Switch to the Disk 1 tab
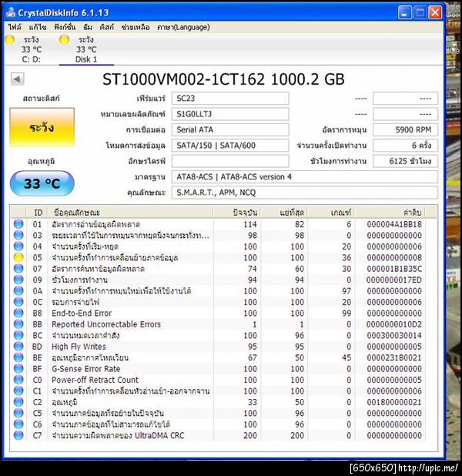This screenshot has width=462, height=476. (86, 49)
